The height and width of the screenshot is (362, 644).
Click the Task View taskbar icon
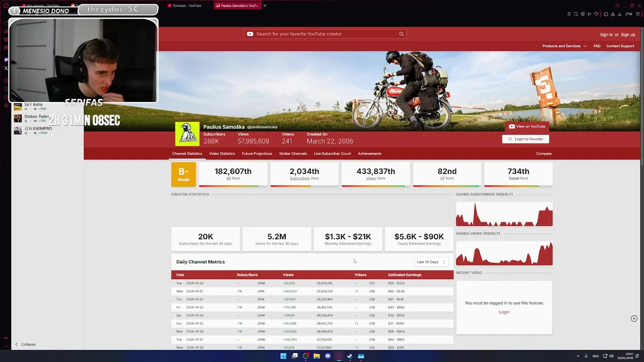[x=294, y=356]
